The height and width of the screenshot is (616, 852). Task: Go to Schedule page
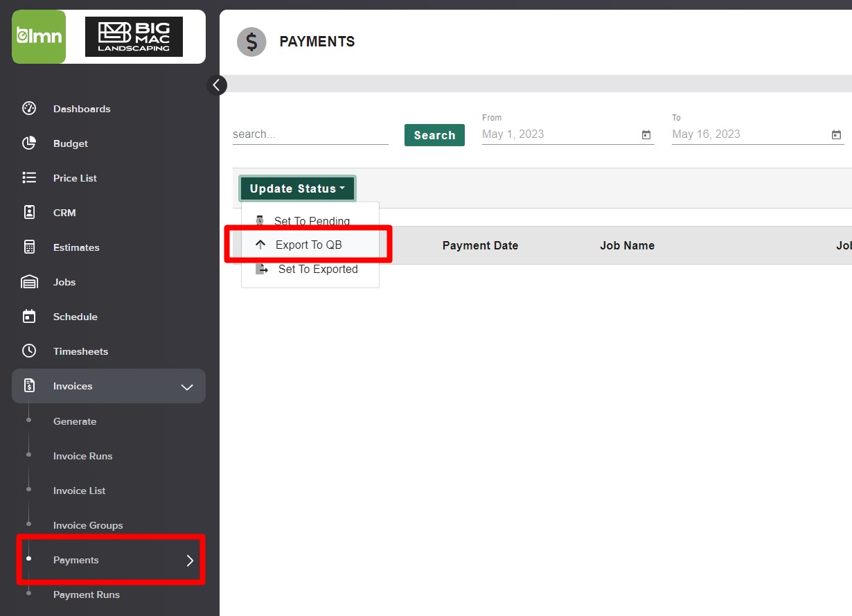coord(76,317)
